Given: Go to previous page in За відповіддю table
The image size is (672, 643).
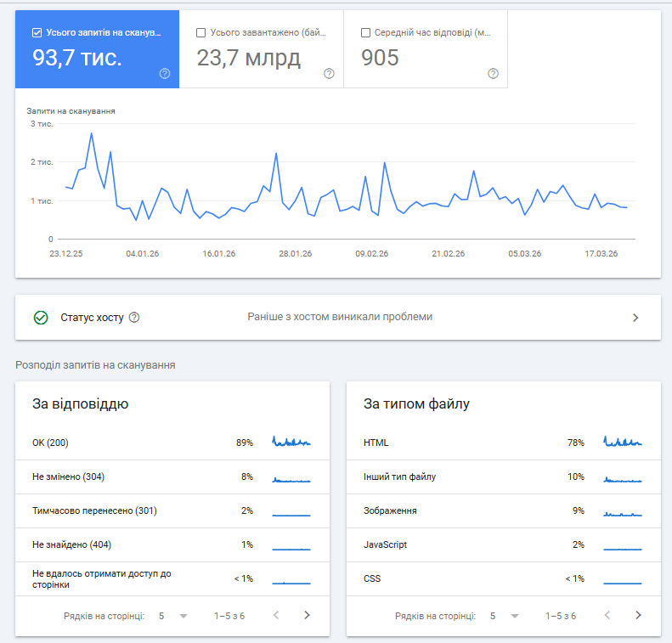Looking at the screenshot, I should coord(276,615).
